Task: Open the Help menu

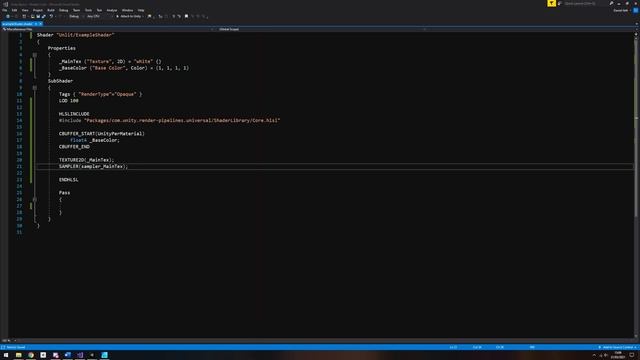Action: (141, 10)
